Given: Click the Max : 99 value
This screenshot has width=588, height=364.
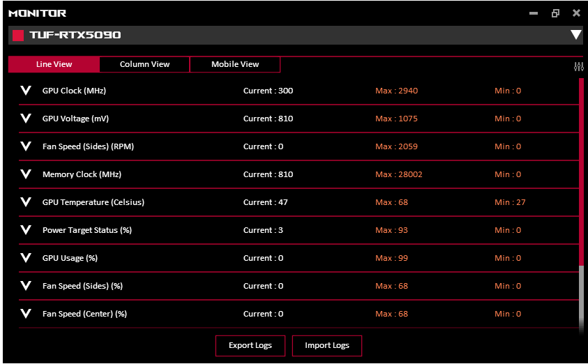Looking at the screenshot, I should point(391,258).
